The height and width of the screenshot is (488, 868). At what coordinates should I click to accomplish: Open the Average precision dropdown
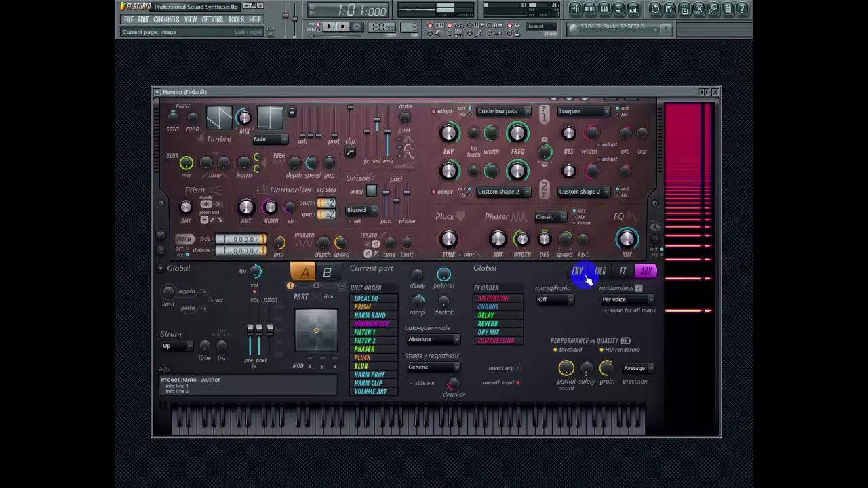coord(638,368)
